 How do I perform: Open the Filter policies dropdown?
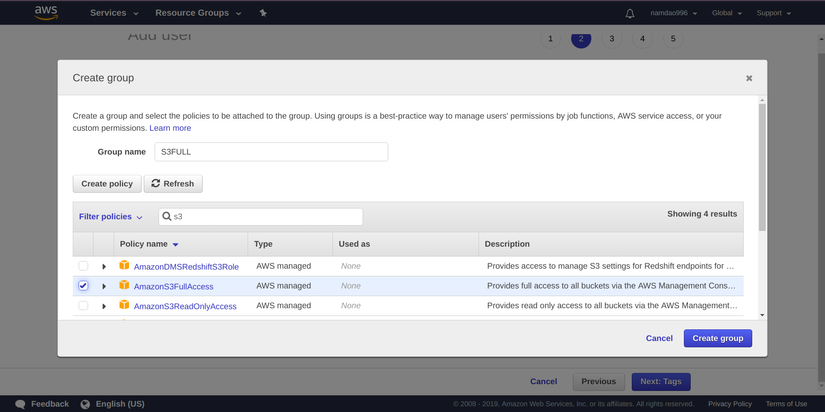pyautogui.click(x=111, y=217)
